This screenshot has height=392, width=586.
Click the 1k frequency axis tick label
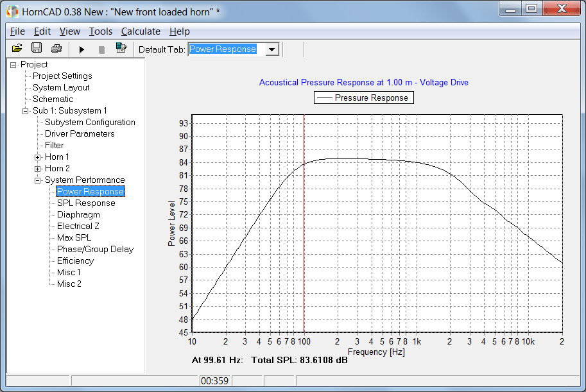[x=417, y=341]
